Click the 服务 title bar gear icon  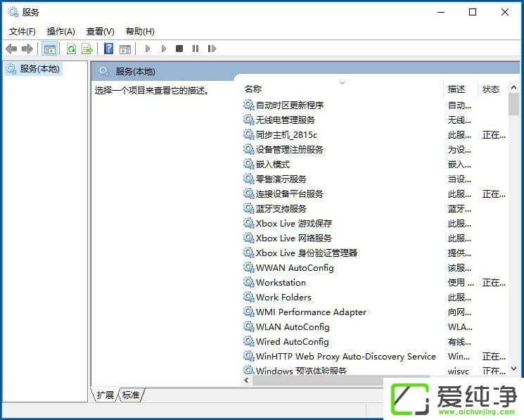click(13, 12)
